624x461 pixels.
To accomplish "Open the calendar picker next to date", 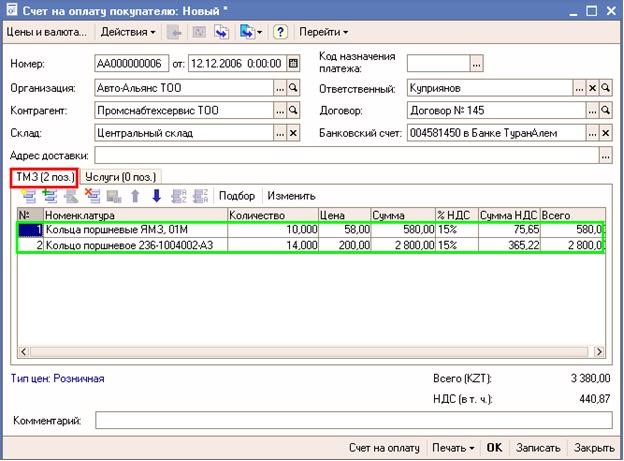I will 293,63.
